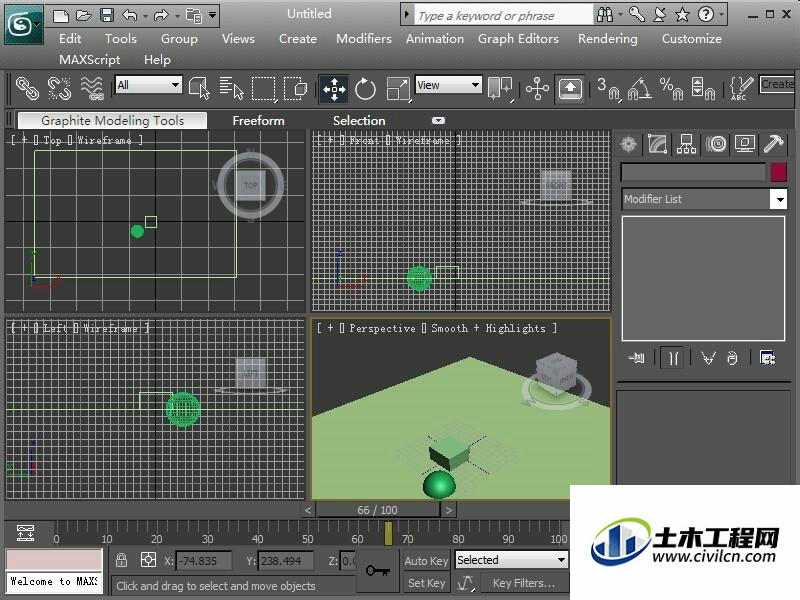This screenshot has height=600, width=800.
Task: Open the Tools menu
Action: pos(121,39)
